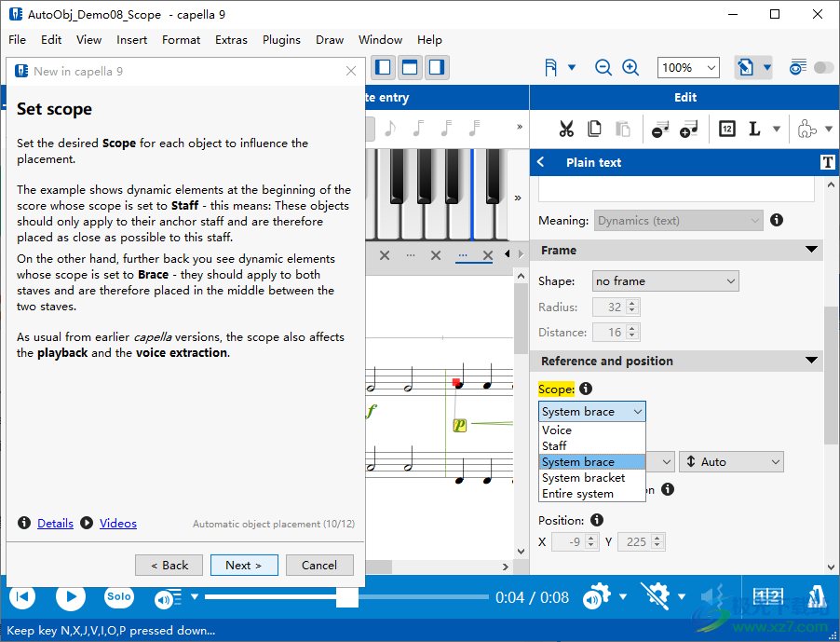Image resolution: width=840 pixels, height=642 pixels.
Task: Toggle the switch next to the eye icon top right
Action: (x=823, y=67)
